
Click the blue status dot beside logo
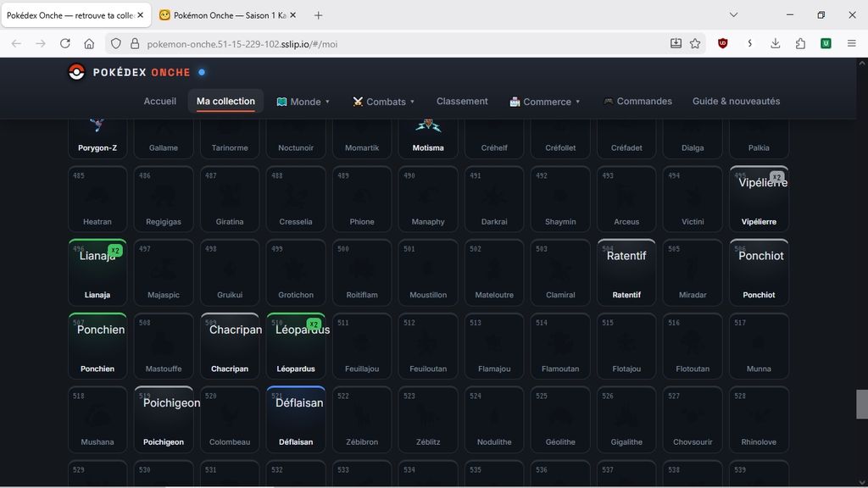click(x=202, y=72)
